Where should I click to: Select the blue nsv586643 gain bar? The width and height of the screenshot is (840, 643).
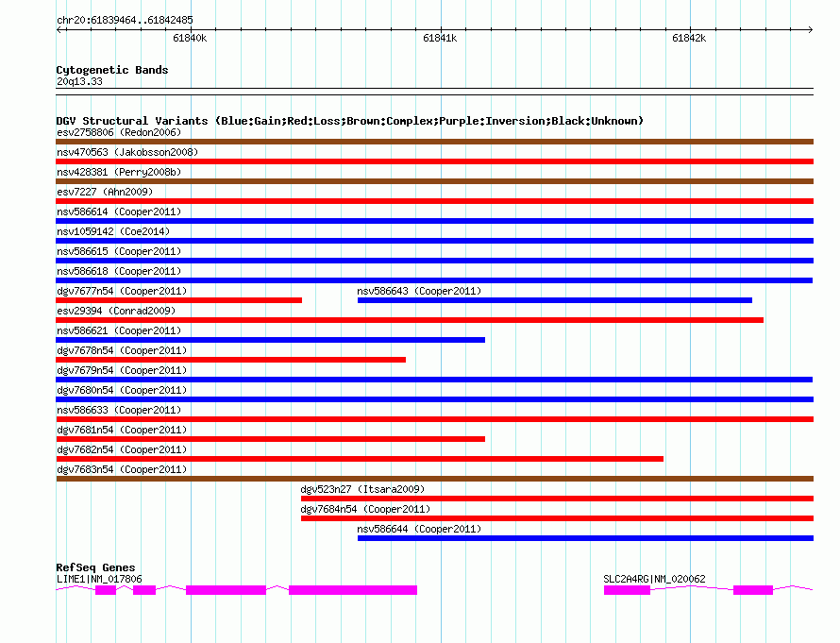coord(554,300)
